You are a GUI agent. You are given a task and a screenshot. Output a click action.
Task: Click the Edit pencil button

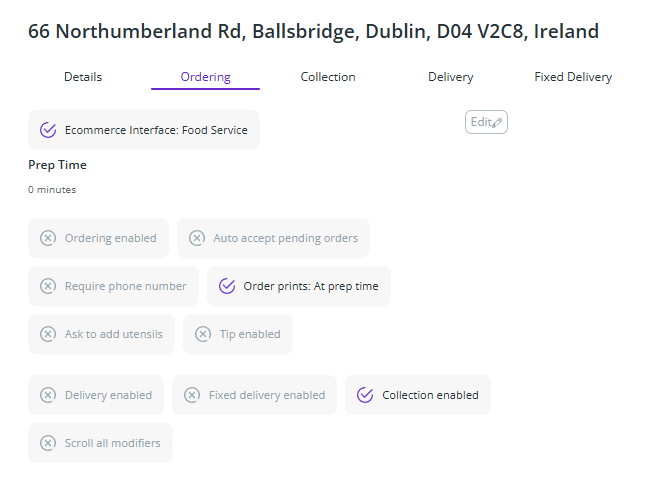[x=486, y=122]
